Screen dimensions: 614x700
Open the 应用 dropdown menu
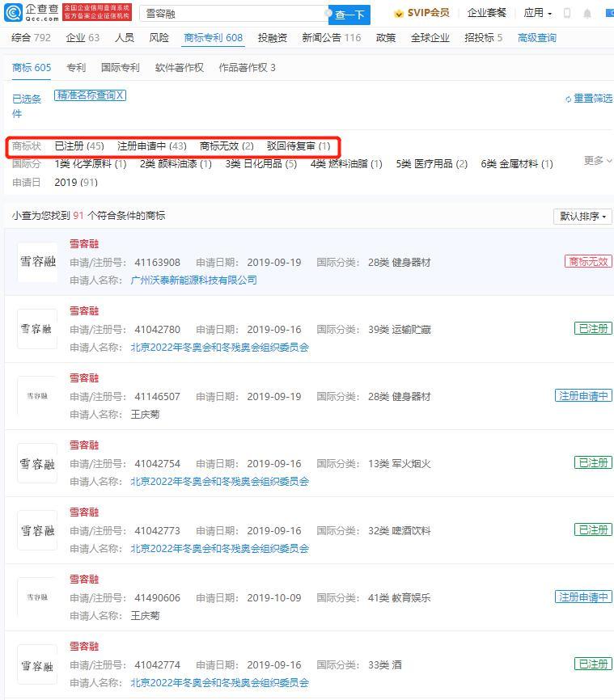[x=537, y=13]
